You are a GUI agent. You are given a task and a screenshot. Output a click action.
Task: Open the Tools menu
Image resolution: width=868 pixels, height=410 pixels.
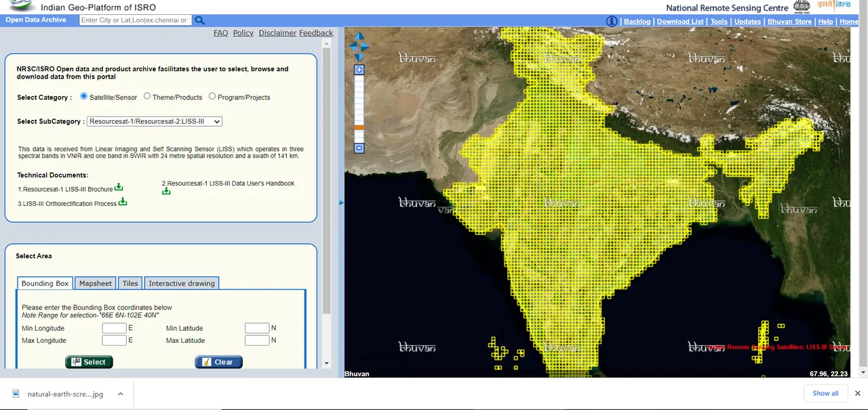719,22
